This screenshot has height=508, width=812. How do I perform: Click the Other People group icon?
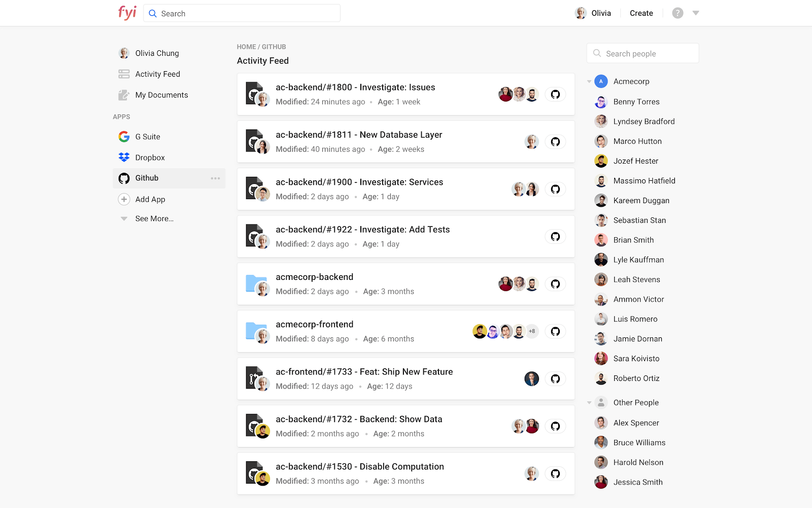[x=601, y=403]
